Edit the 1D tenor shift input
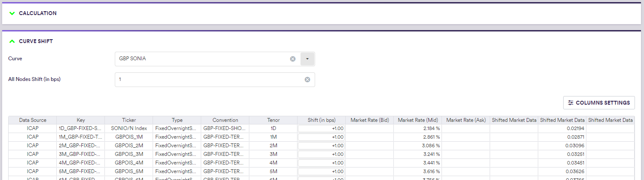 point(321,128)
